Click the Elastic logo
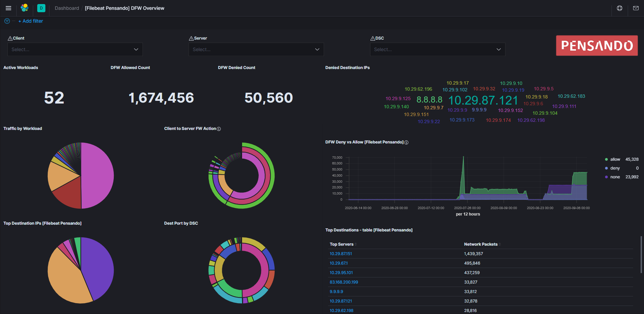 tap(24, 8)
